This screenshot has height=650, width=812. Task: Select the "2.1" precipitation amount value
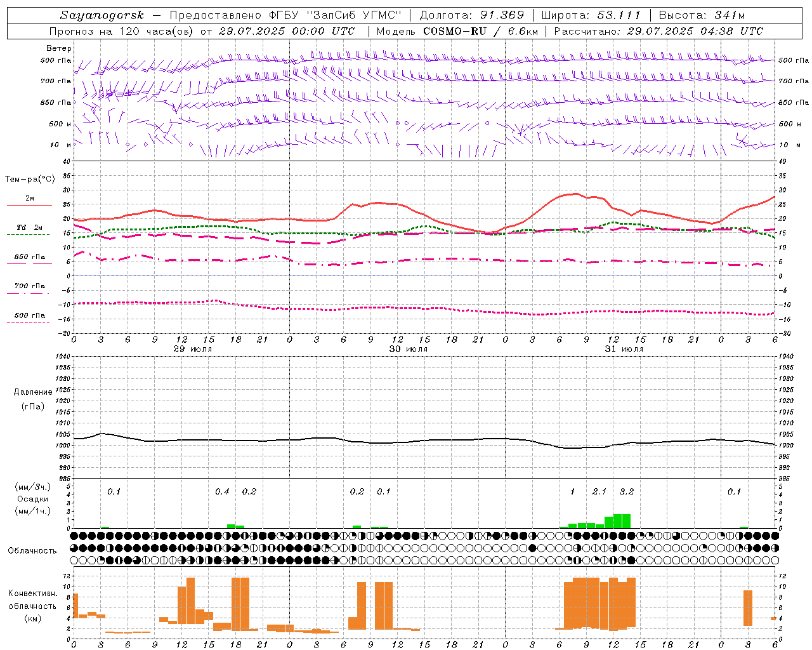599,491
